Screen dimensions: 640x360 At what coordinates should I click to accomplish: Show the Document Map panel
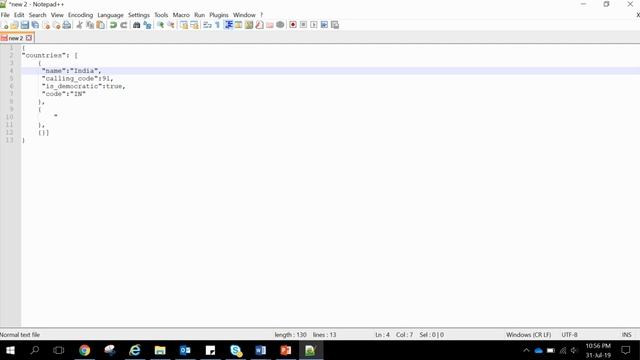(249, 25)
